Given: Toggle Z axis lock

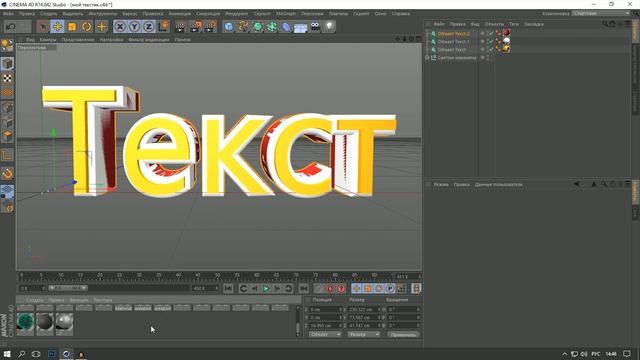Looking at the screenshot, I should [x=149, y=27].
